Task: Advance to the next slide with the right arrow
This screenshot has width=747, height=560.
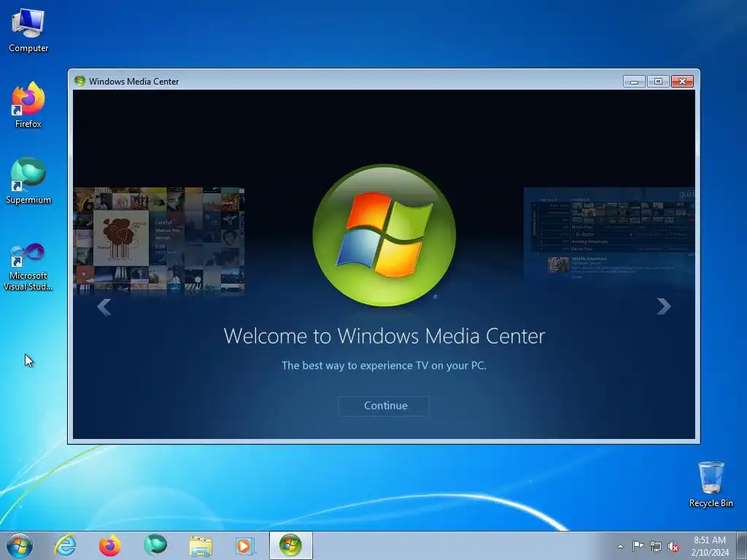Action: [x=664, y=306]
